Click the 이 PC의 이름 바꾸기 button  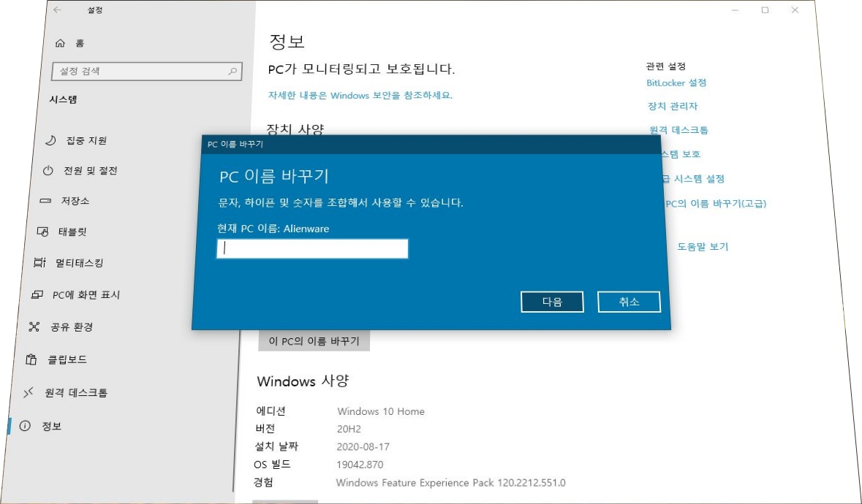point(314,341)
